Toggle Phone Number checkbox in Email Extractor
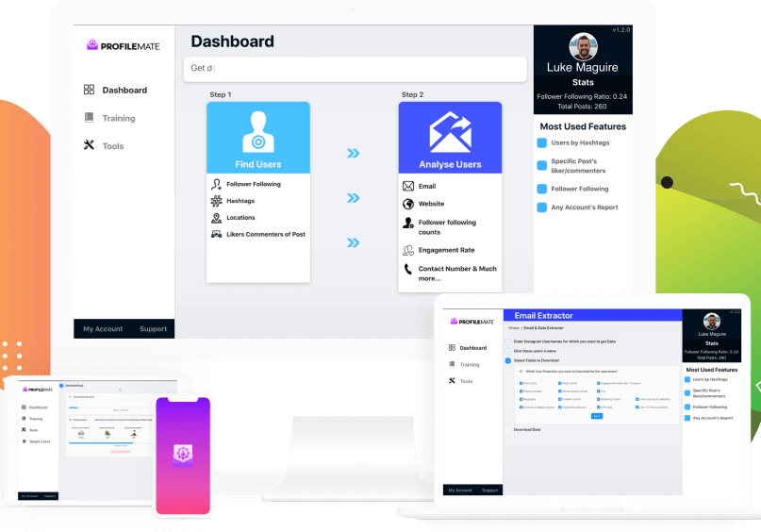This screenshot has width=761, height=532. pos(521,391)
